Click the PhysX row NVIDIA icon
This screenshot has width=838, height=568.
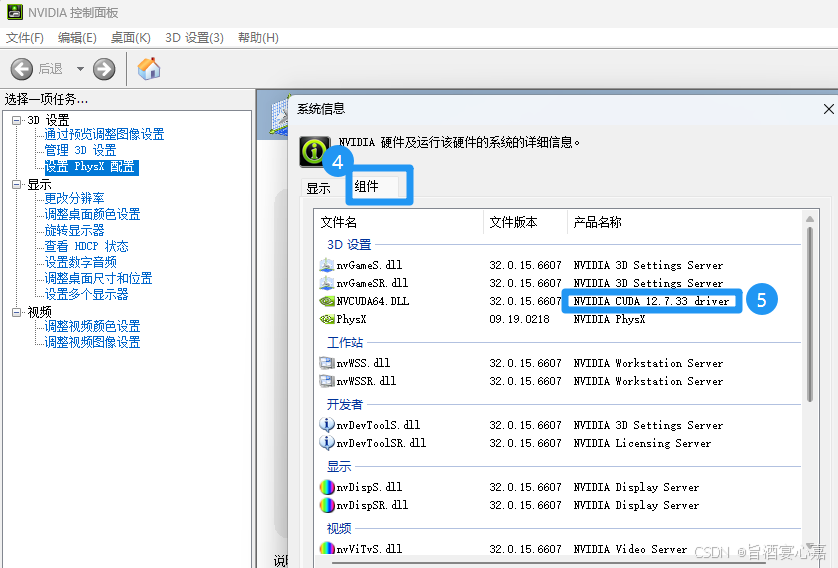click(x=327, y=319)
